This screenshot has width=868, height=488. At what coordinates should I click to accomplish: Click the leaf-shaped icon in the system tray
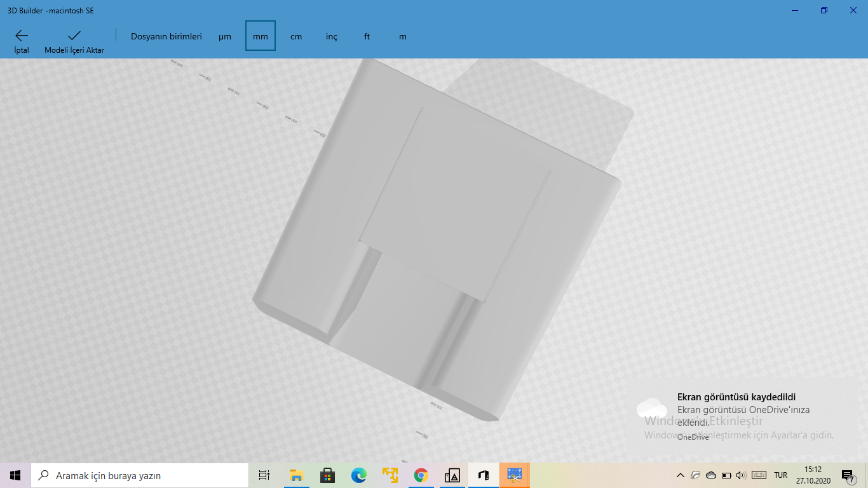point(696,475)
